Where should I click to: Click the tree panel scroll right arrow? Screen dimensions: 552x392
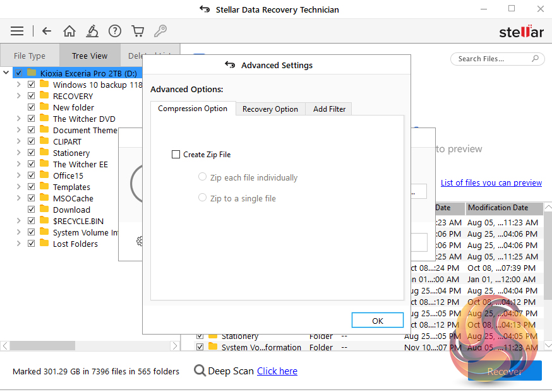pyautogui.click(x=174, y=345)
